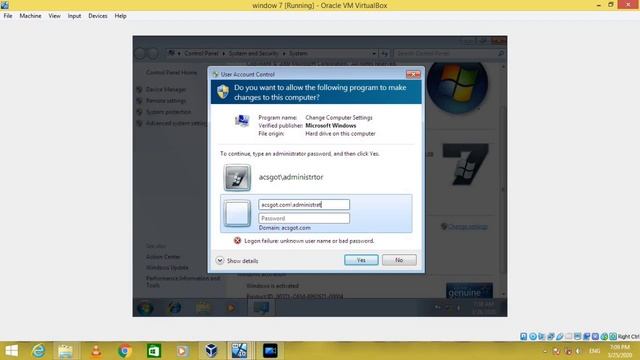The image size is (640, 360).
Task: Click the host Windows Start button
Action: pyautogui.click(x=11, y=351)
